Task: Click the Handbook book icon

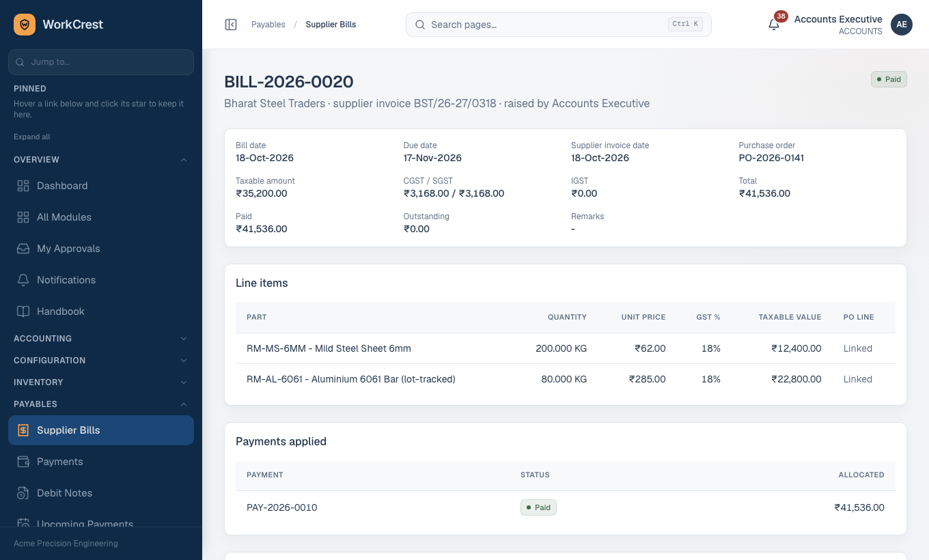Action: (x=23, y=311)
